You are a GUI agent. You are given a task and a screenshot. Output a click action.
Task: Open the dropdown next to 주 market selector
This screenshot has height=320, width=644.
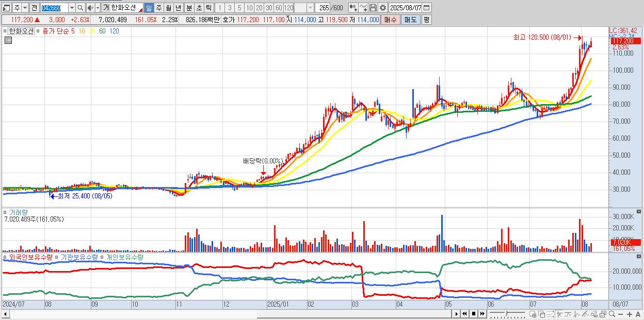25,8
